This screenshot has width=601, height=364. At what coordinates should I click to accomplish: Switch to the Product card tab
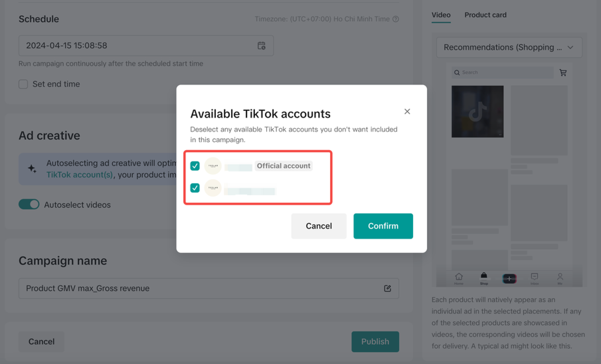tap(485, 15)
